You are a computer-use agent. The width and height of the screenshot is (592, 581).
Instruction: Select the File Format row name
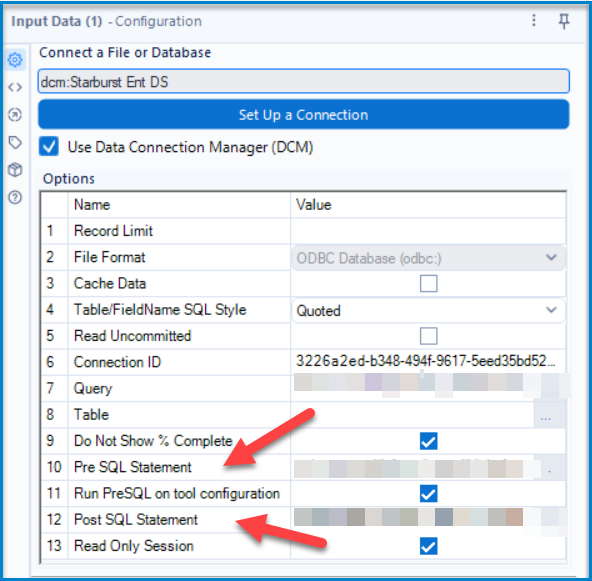tap(109, 257)
